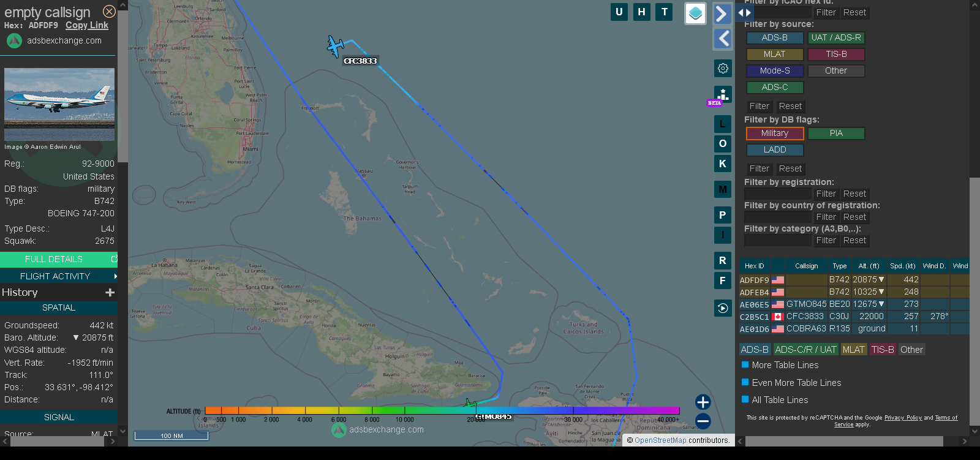Image resolution: width=980 pixels, height=460 pixels.
Task: Open the BETA statistics icon
Action: 723,96
